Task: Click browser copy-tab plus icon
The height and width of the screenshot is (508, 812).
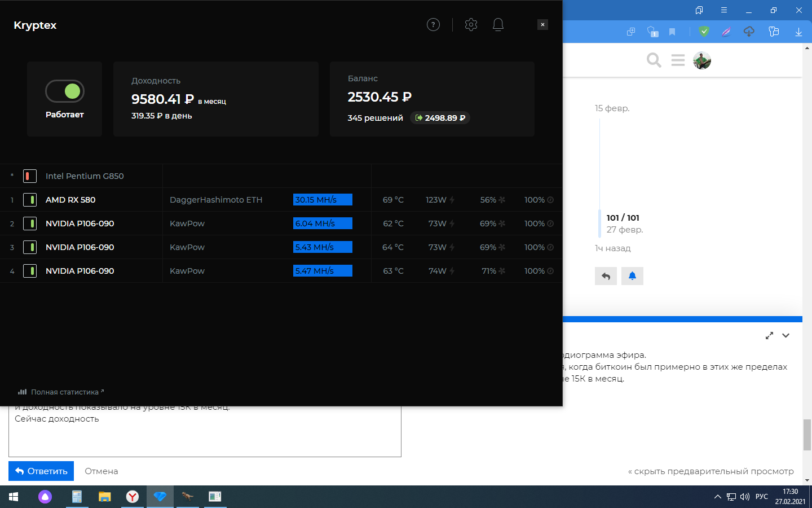Action: [x=631, y=32]
